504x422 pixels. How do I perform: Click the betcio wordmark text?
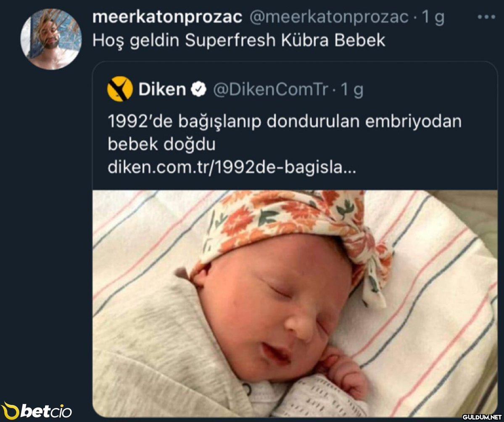point(46,411)
